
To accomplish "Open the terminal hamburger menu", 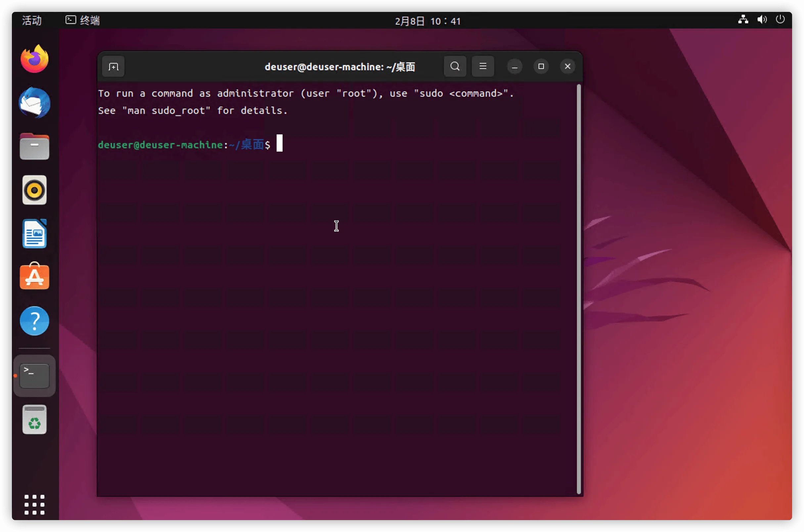I will [x=483, y=66].
